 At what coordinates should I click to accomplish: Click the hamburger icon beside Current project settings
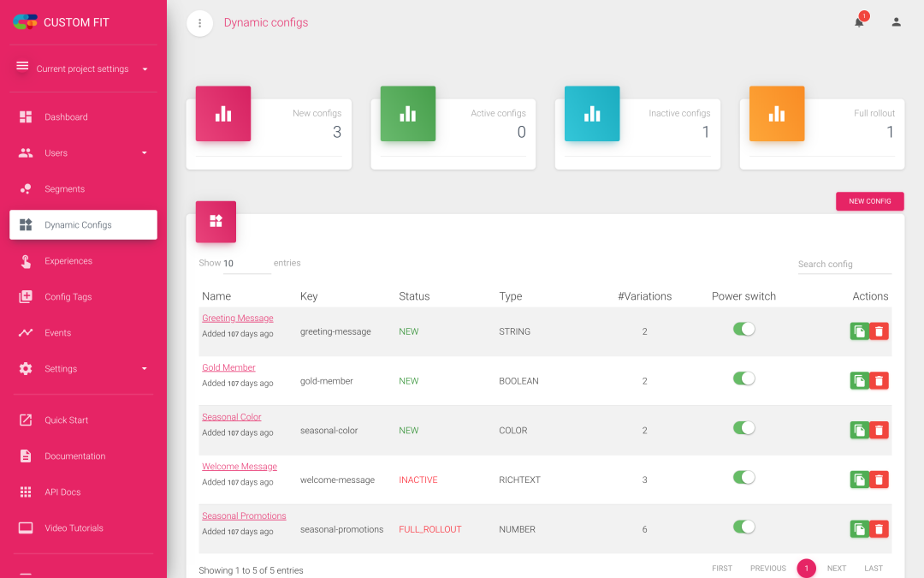pyautogui.click(x=22, y=65)
